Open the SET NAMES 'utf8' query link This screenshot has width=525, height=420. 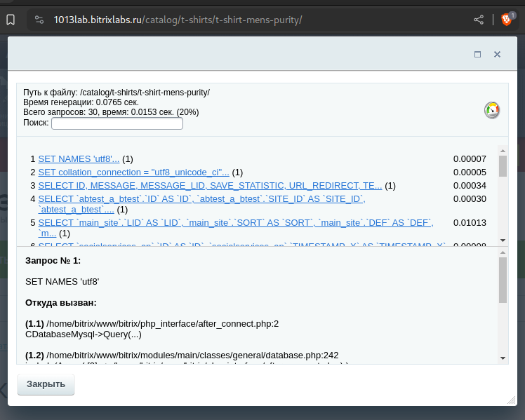tap(79, 159)
